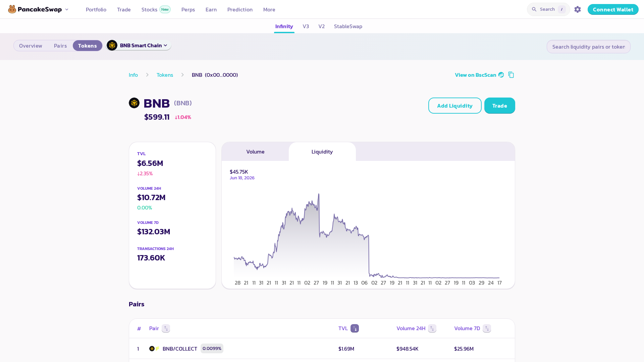Sort pairs by Volume 24H icon

pos(432,328)
